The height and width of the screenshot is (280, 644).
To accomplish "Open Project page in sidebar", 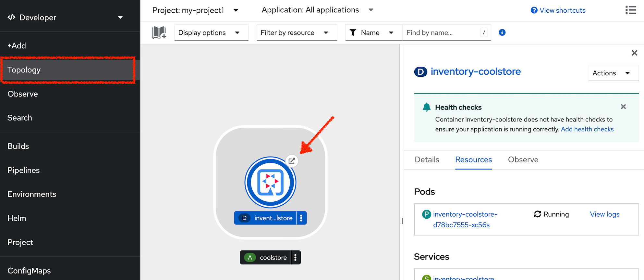I will point(70,242).
